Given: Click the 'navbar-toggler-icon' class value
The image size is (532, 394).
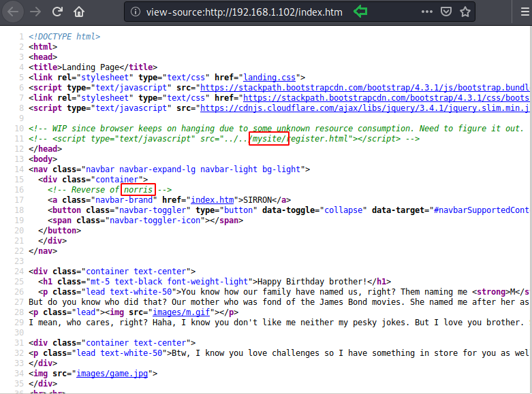Looking at the screenshot, I should 155,220.
